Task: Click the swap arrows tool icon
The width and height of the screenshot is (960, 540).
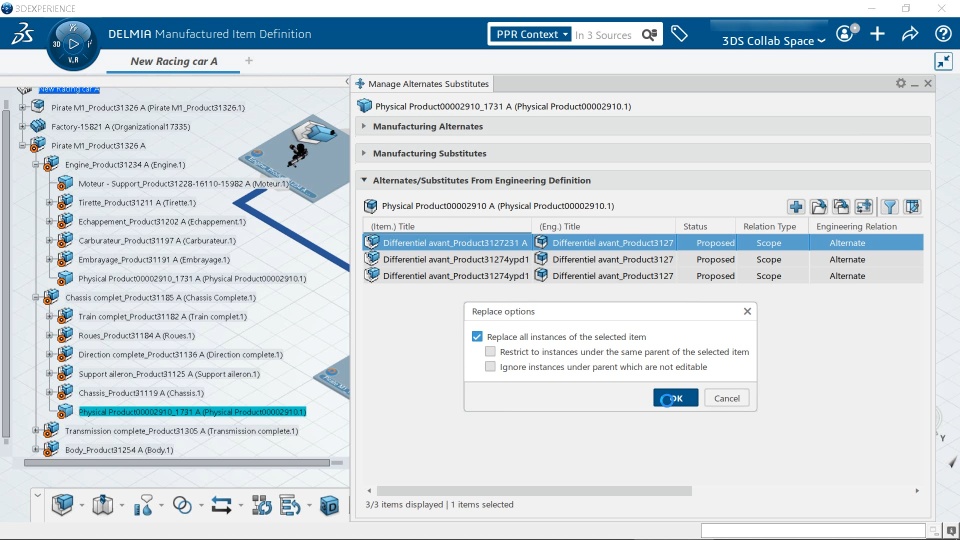Action: pos(221,504)
